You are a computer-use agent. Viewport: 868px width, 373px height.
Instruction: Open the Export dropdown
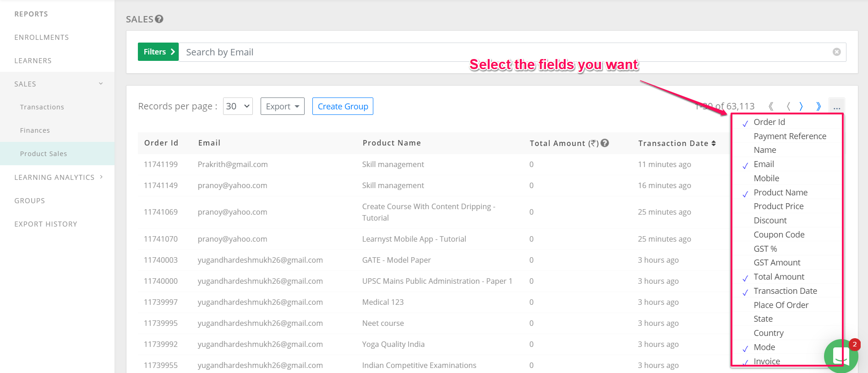(282, 106)
